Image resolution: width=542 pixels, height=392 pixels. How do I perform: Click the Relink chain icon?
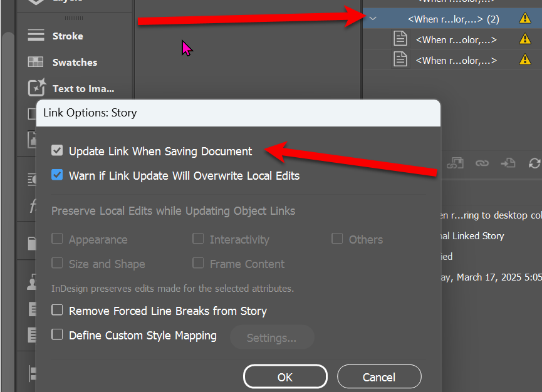point(482,163)
